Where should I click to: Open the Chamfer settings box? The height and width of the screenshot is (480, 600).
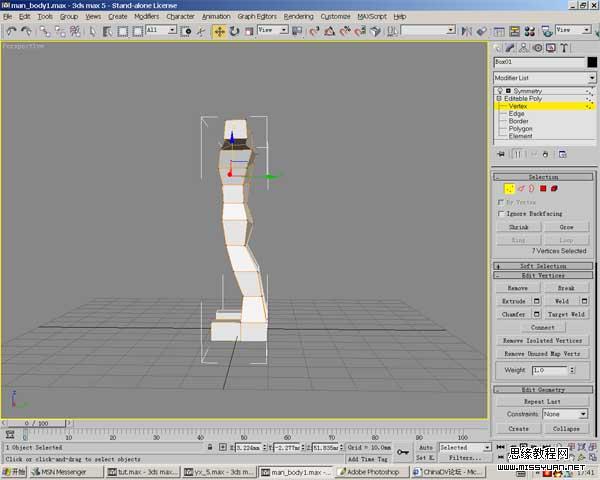tap(536, 314)
